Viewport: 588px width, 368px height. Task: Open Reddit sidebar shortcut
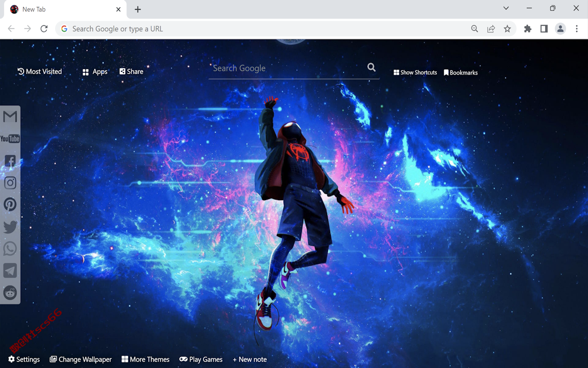[10, 293]
